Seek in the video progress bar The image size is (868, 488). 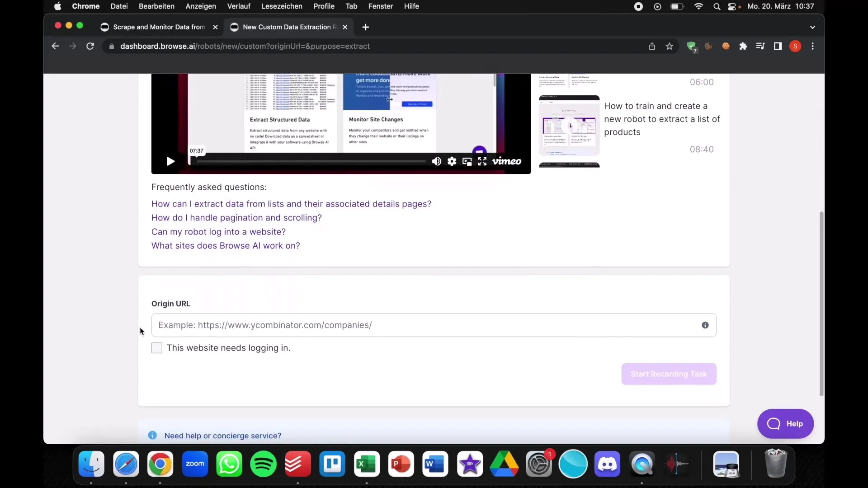307,161
